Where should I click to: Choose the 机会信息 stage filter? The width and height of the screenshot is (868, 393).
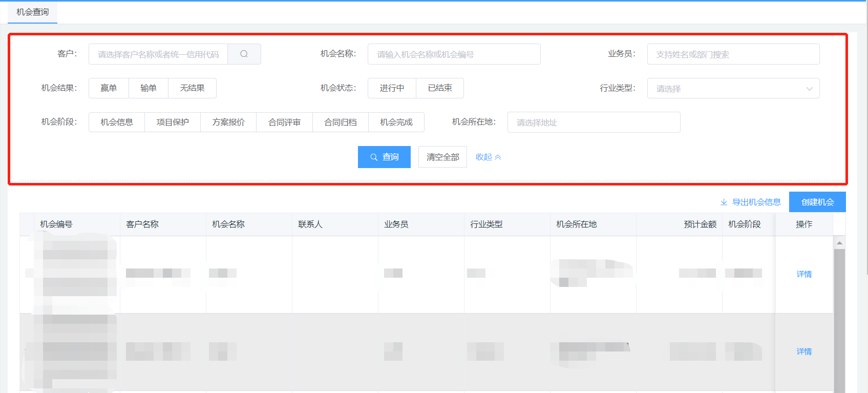117,122
